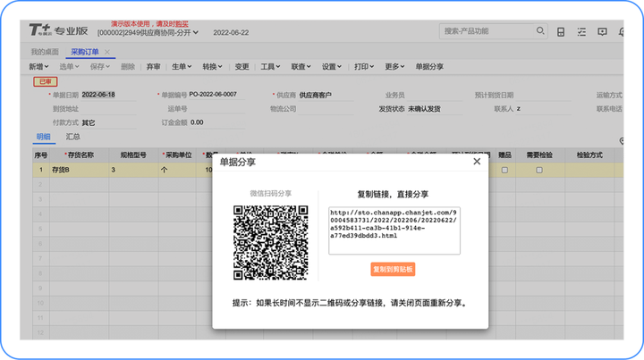The width and height of the screenshot is (644, 360).
Task: Expand the 更多 dropdown menu
Action: point(394,66)
